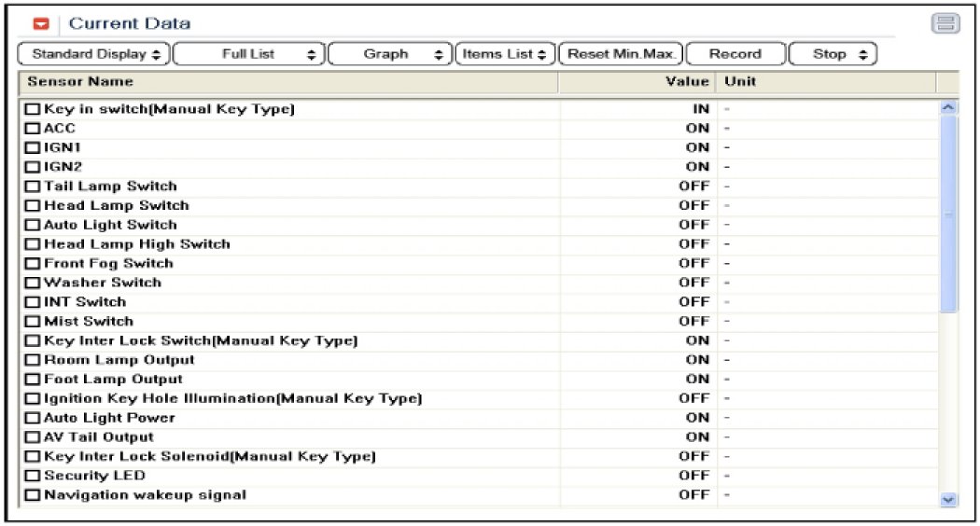Check the ACC sensor checkbox
The width and height of the screenshot is (980, 526).
(x=33, y=129)
